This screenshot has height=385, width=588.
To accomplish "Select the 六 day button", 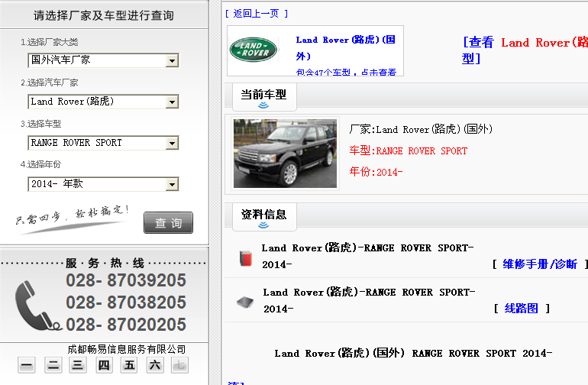I will point(155,365).
